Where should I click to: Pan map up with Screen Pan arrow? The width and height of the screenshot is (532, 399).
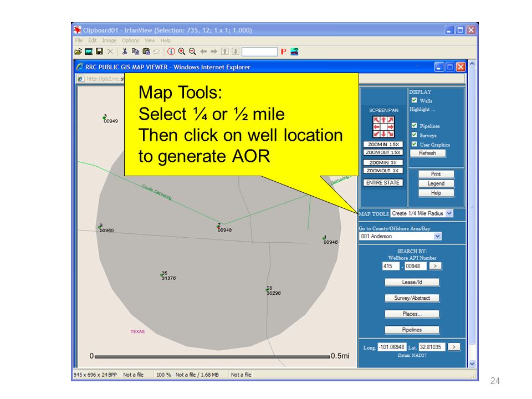(383, 120)
